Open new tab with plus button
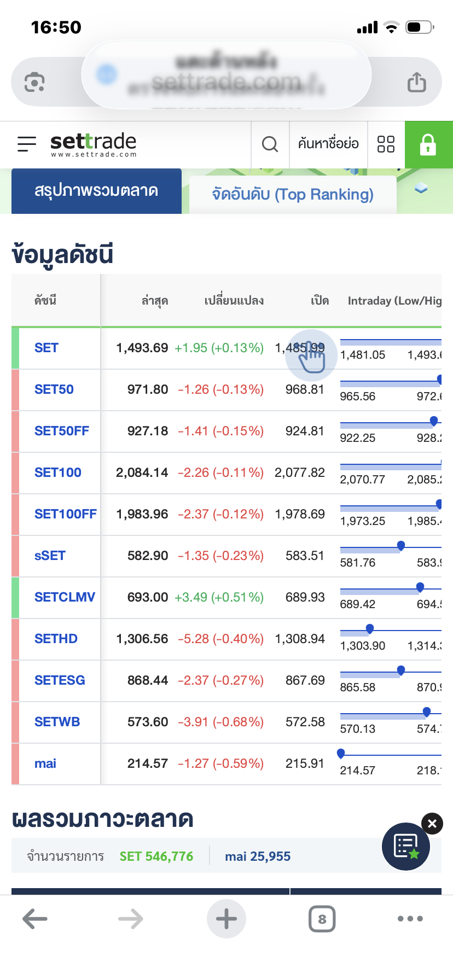The width and height of the screenshot is (453, 980). (x=226, y=919)
